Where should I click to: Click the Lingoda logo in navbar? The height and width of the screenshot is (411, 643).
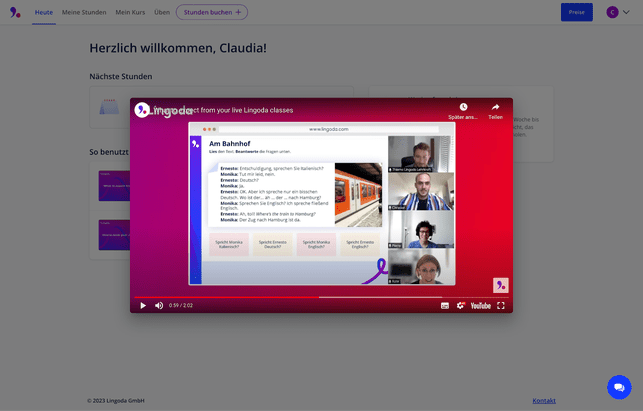[x=16, y=12]
